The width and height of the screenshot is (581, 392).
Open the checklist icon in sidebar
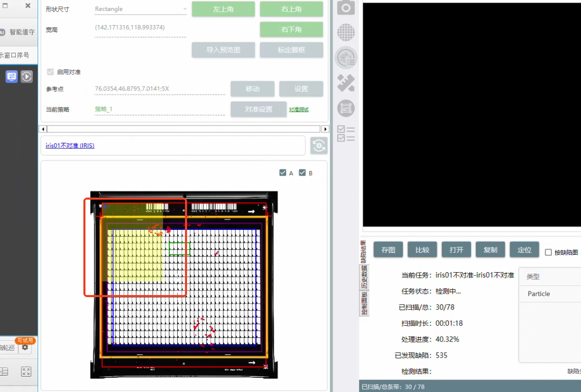point(346,133)
